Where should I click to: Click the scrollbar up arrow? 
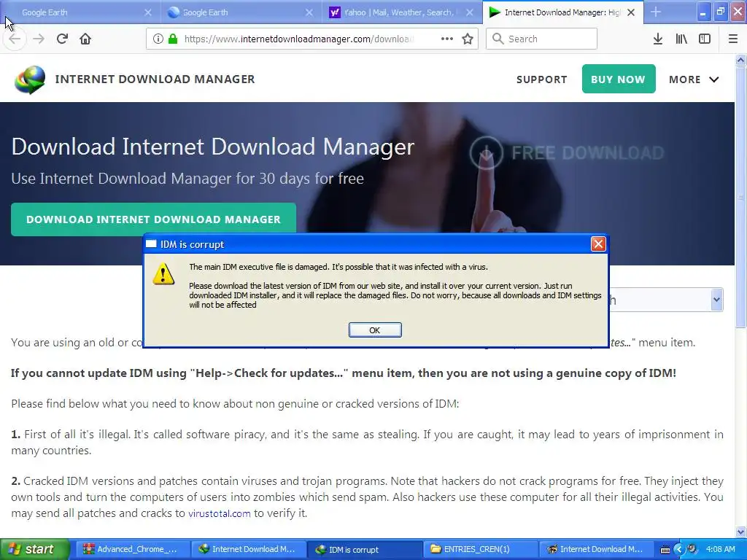(740, 60)
